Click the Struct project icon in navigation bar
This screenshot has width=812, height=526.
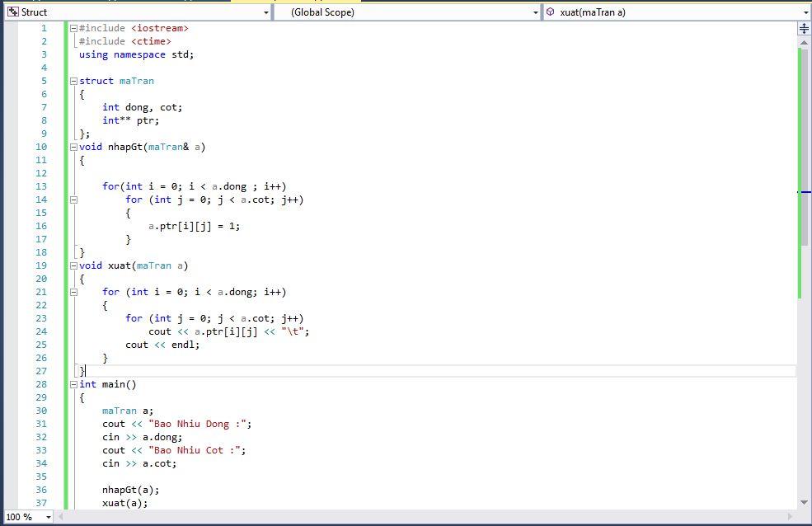tap(12, 12)
